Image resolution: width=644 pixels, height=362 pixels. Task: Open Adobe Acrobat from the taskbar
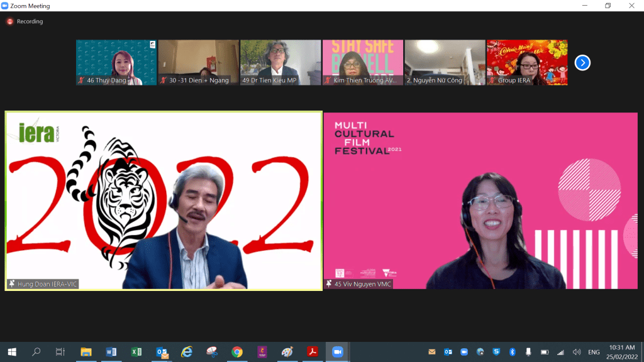[x=312, y=352]
